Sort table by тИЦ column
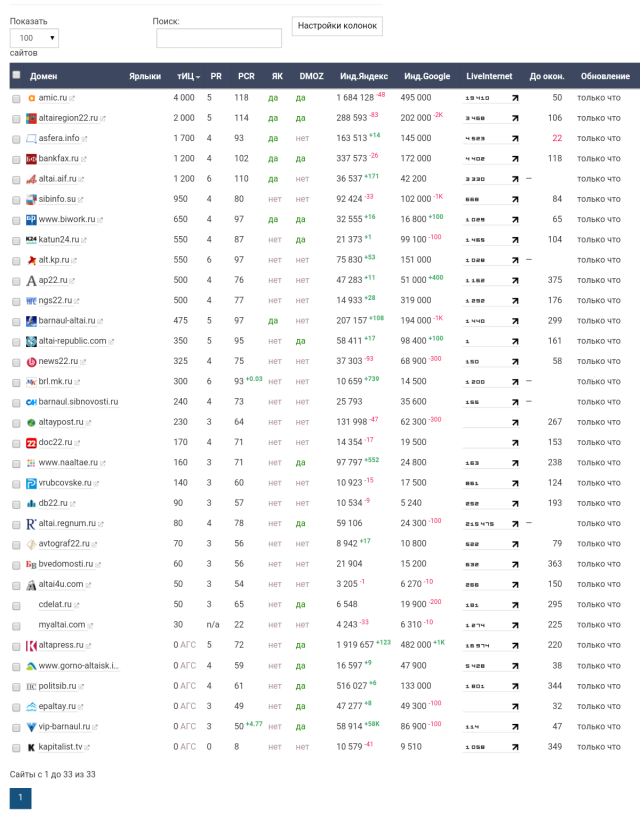This screenshot has height=813, width=640. tap(187, 76)
